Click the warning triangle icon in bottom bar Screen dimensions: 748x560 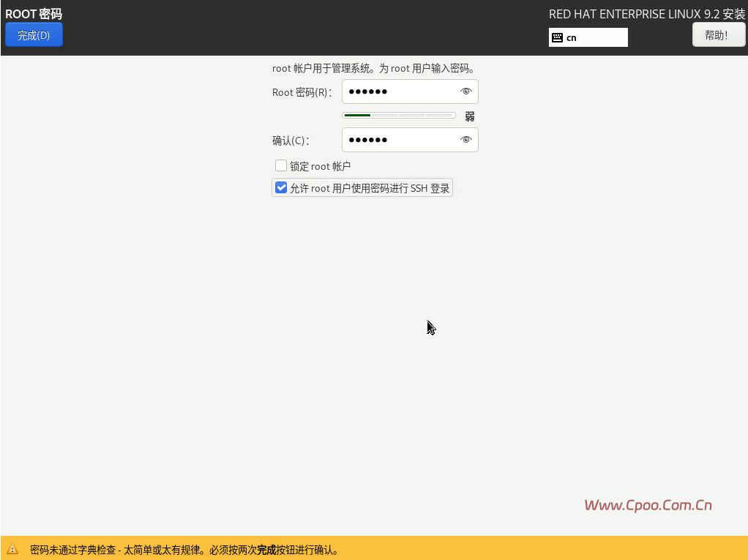12,549
